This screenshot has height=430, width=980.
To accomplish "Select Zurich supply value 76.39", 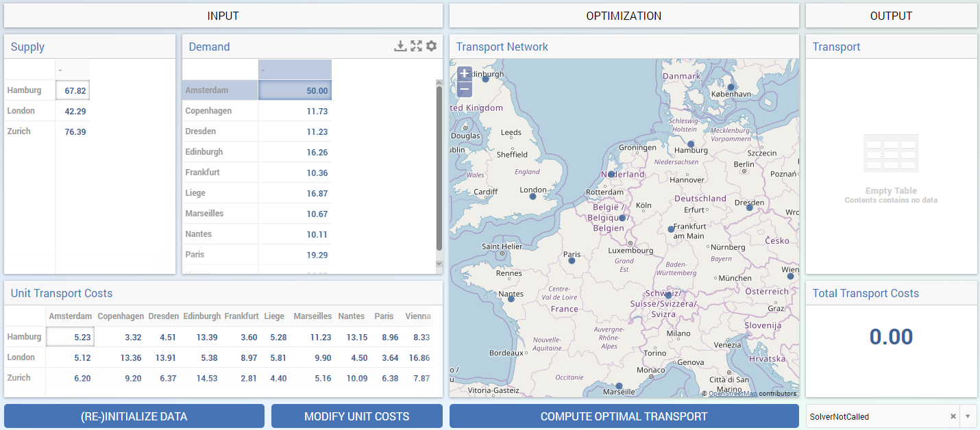I will (x=73, y=131).
